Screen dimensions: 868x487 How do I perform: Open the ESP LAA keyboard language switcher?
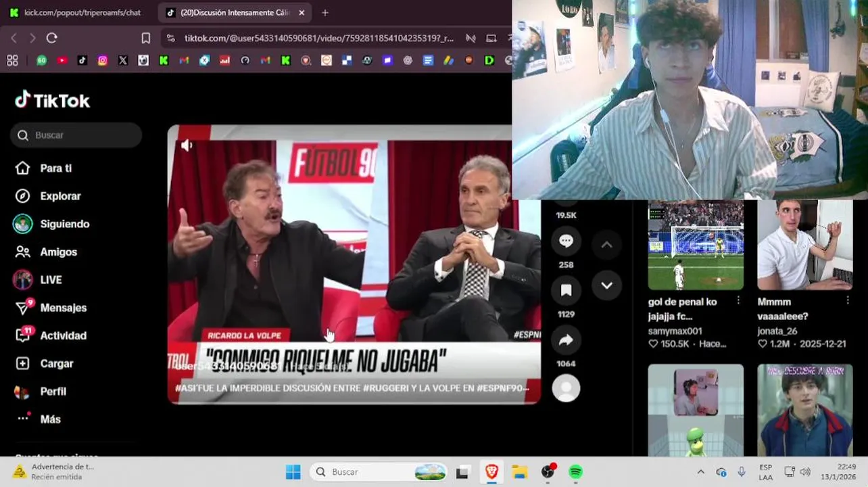tap(765, 472)
